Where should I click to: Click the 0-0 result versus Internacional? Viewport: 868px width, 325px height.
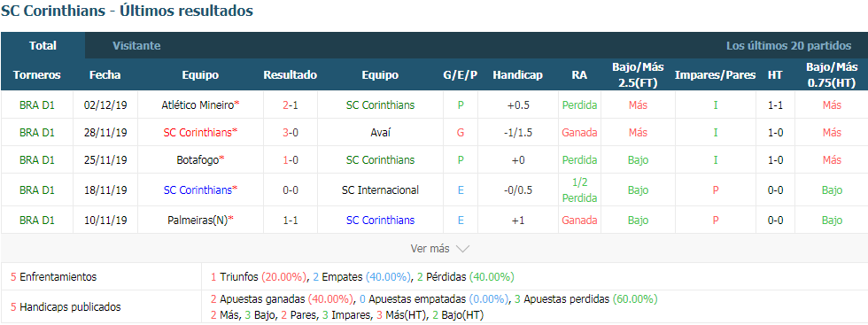click(291, 190)
